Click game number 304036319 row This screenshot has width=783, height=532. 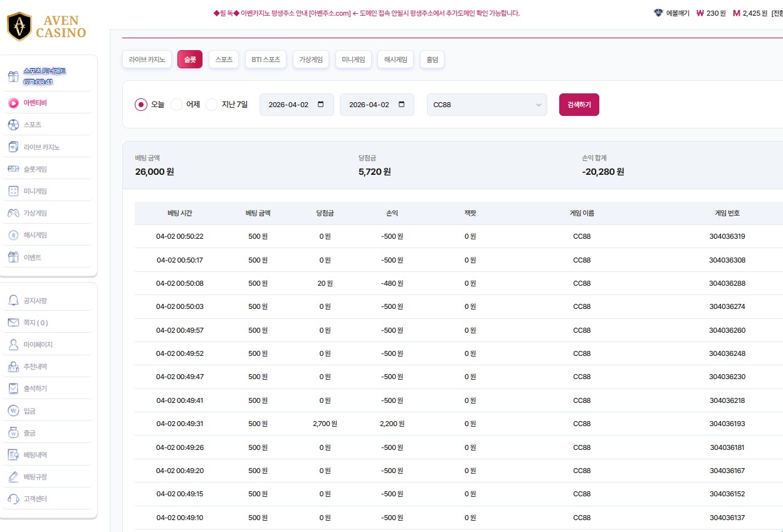727,236
